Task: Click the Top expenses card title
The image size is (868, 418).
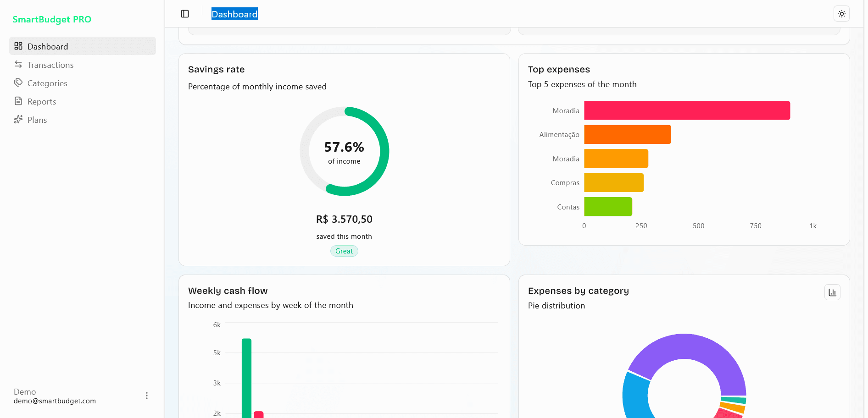Action: [559, 69]
